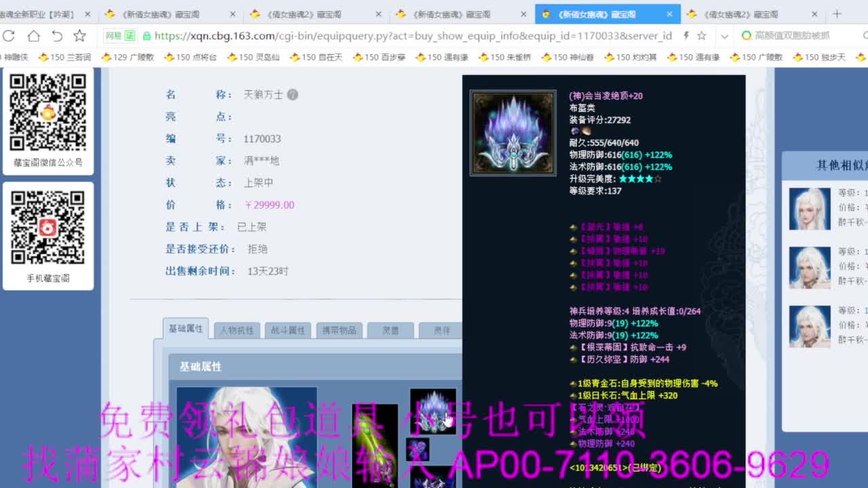The height and width of the screenshot is (488, 868).
Task: Click the star icon inside address bar
Action: pos(702,36)
